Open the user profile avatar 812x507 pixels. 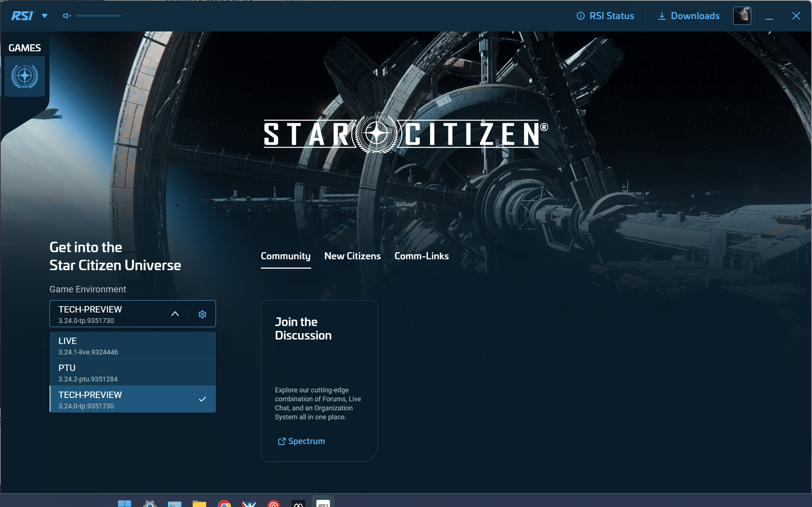[x=742, y=16]
